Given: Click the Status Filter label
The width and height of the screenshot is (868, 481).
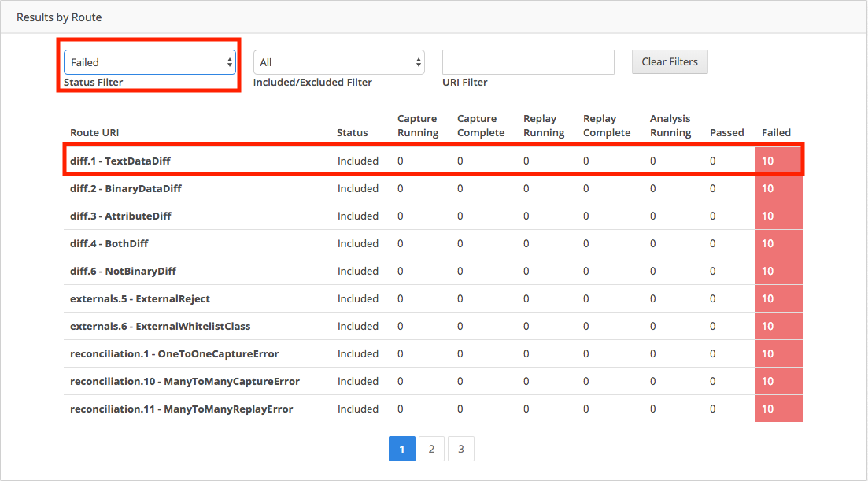Looking at the screenshot, I should (93, 83).
